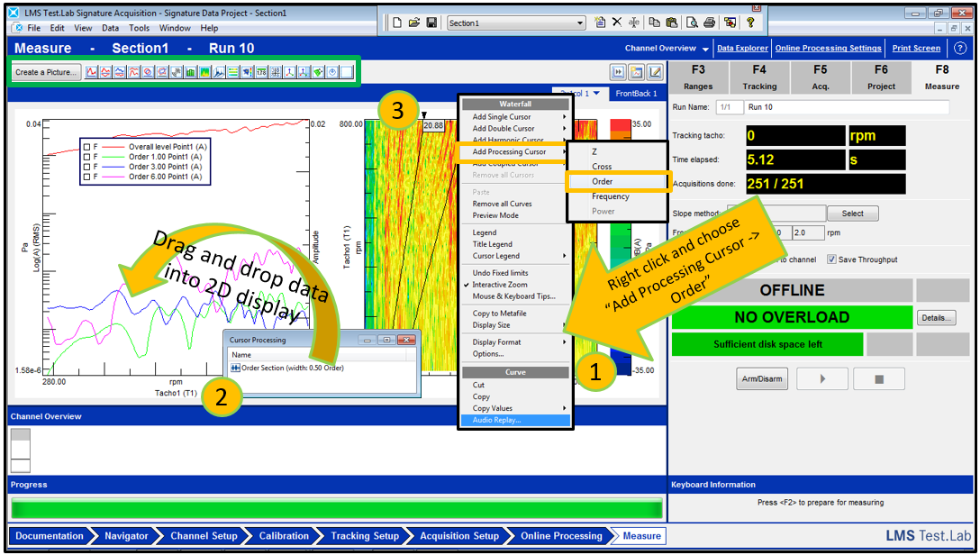980x555 pixels.
Task: Click the Save floppy disk icon
Action: (x=431, y=23)
